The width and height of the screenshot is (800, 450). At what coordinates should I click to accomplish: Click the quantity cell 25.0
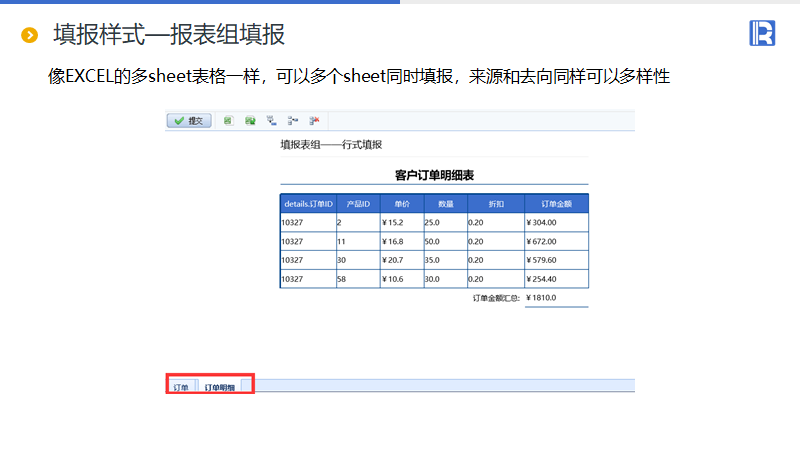445,222
